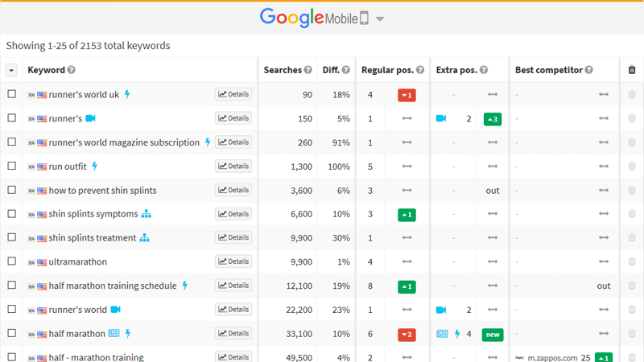Click the 'Showing 1-25 of 2153 total keywords' text
The width and height of the screenshot is (644, 362).
88,46
